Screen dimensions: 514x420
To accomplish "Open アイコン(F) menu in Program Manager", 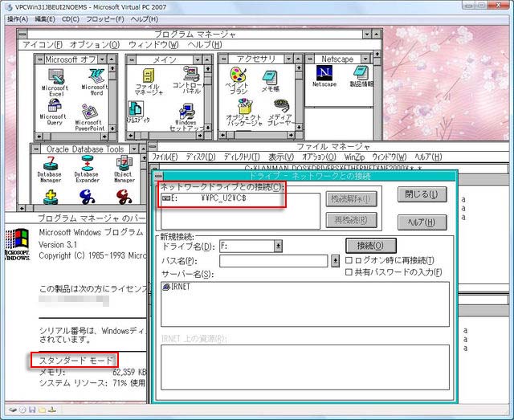I will [x=43, y=44].
